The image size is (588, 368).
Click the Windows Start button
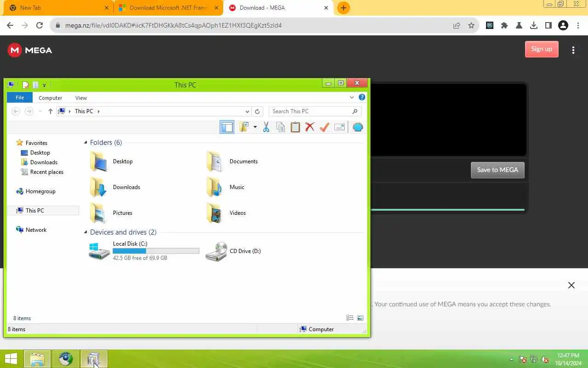pyautogui.click(x=11, y=359)
